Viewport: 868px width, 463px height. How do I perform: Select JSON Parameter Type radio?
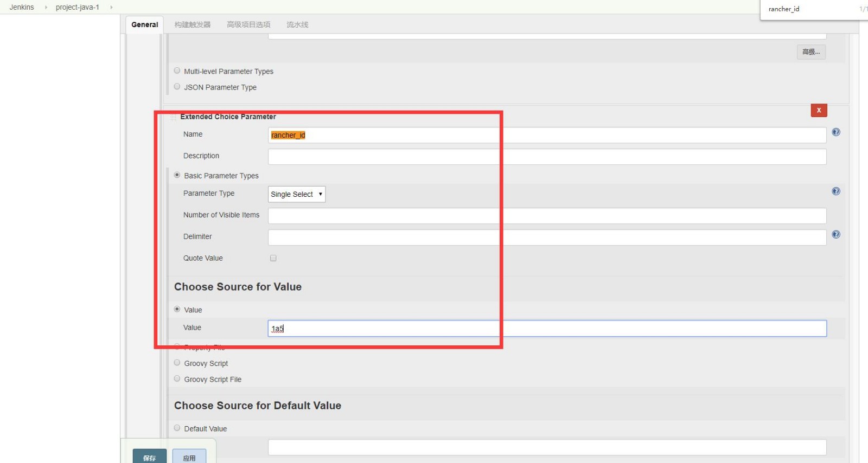(x=177, y=86)
